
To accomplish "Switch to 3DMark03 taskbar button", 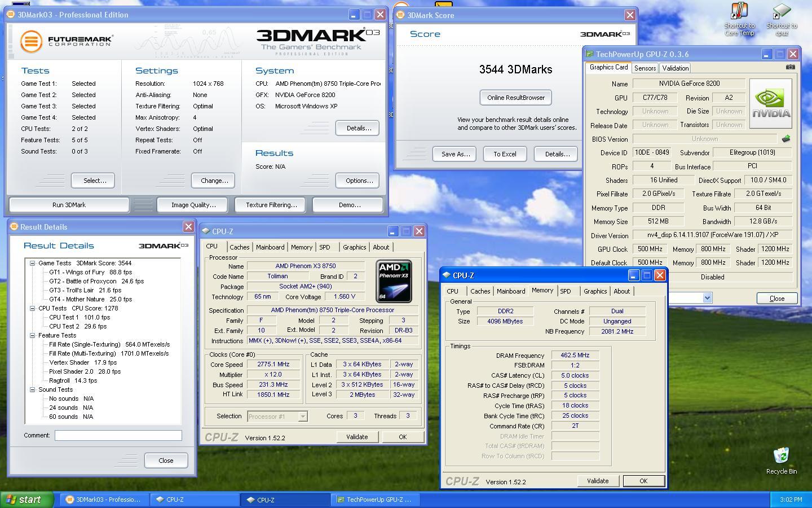I will (x=104, y=500).
